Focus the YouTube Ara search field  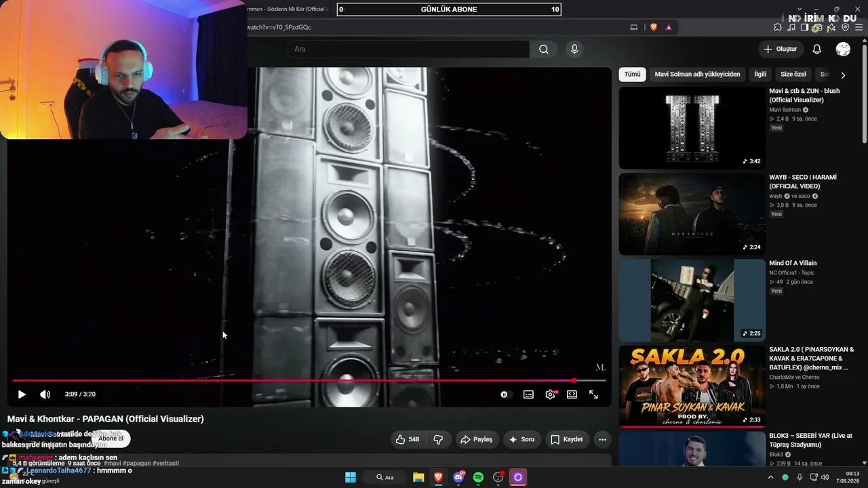point(408,49)
